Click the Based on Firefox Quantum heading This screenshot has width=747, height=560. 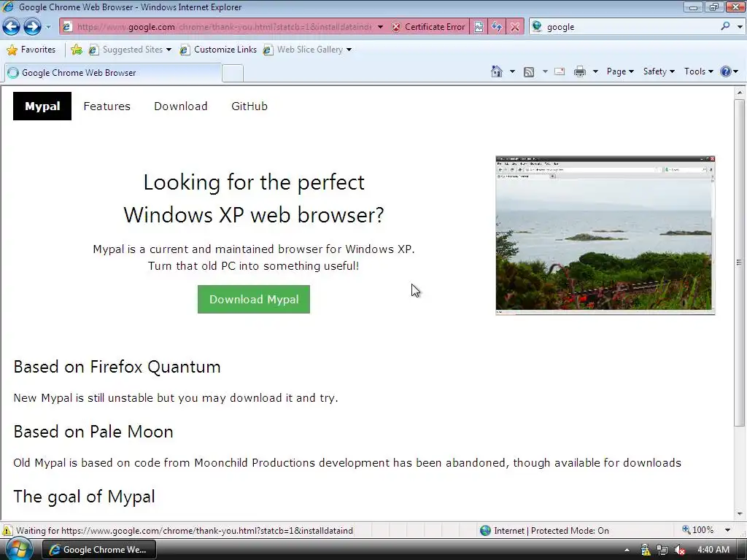click(x=117, y=367)
